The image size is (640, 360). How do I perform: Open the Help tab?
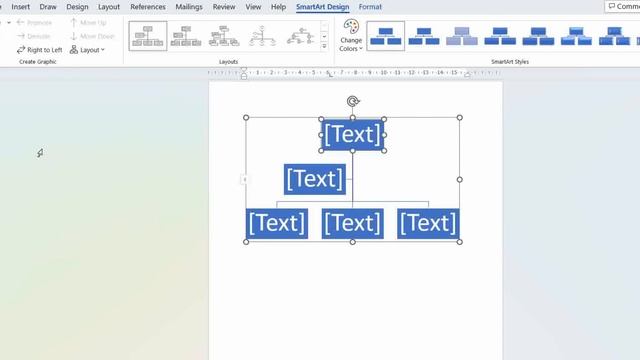point(278,7)
